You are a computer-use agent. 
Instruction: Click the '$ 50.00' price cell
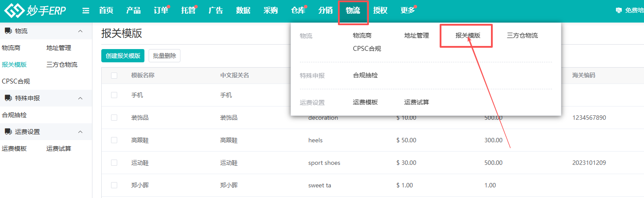tap(406, 140)
